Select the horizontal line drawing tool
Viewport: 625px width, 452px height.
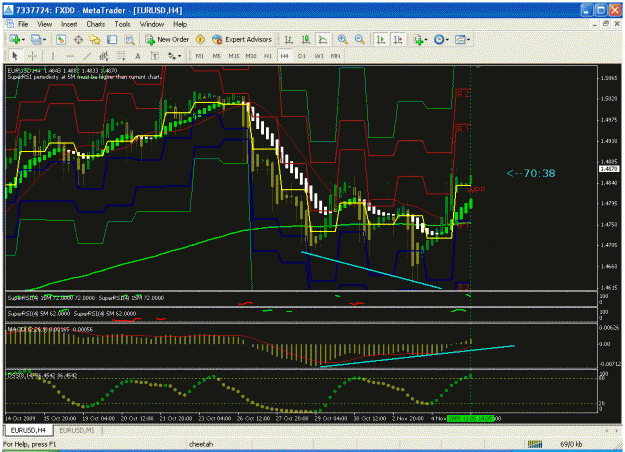(x=70, y=56)
